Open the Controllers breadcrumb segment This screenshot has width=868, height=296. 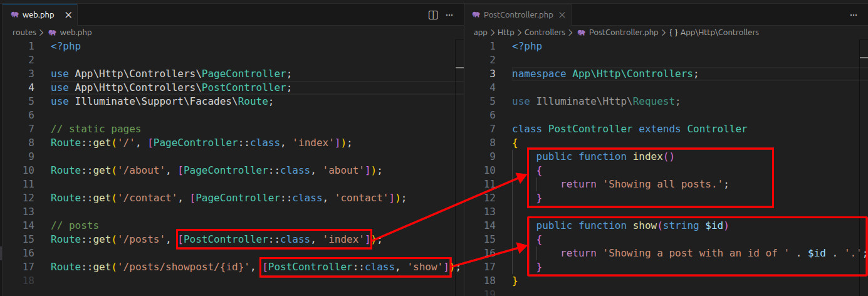click(545, 32)
